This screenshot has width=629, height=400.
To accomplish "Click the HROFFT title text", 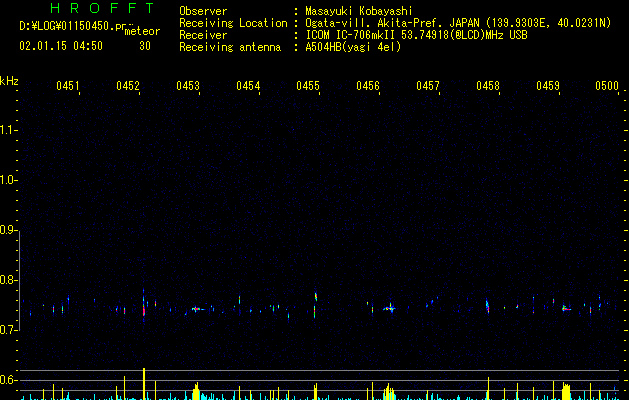I will (102, 8).
